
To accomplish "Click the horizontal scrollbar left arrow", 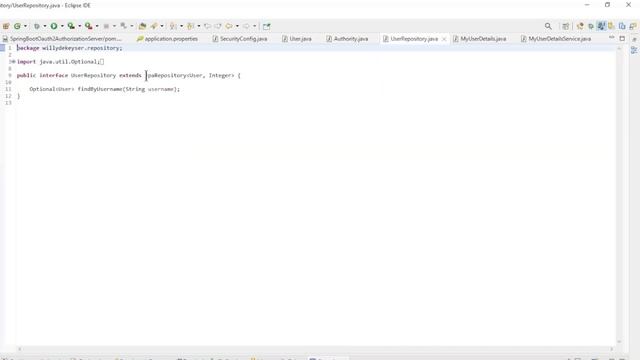I will [20, 349].
